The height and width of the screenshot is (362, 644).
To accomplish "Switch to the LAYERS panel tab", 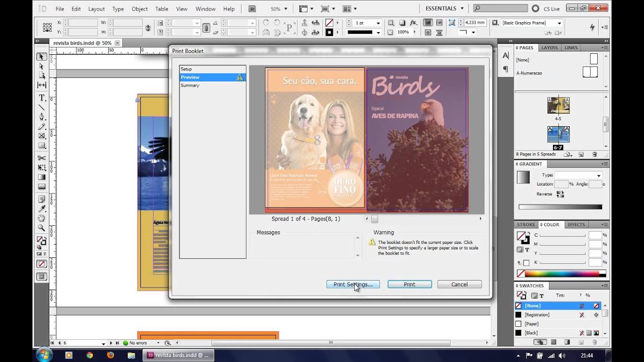I will point(549,48).
